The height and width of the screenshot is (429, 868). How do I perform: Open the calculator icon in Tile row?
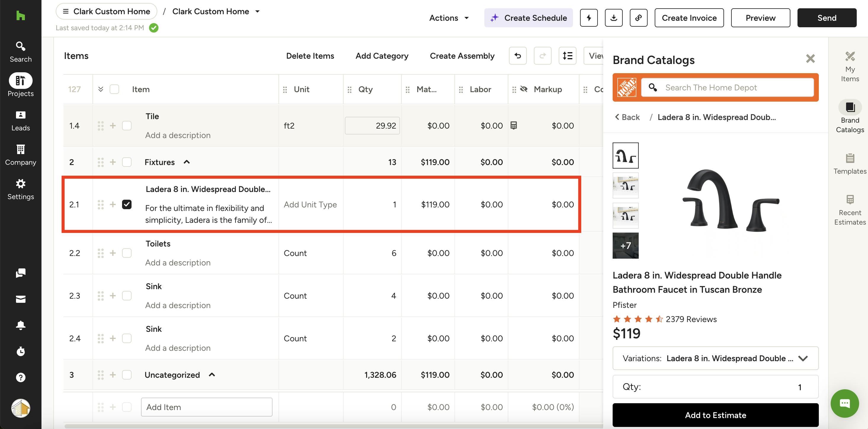tap(513, 125)
